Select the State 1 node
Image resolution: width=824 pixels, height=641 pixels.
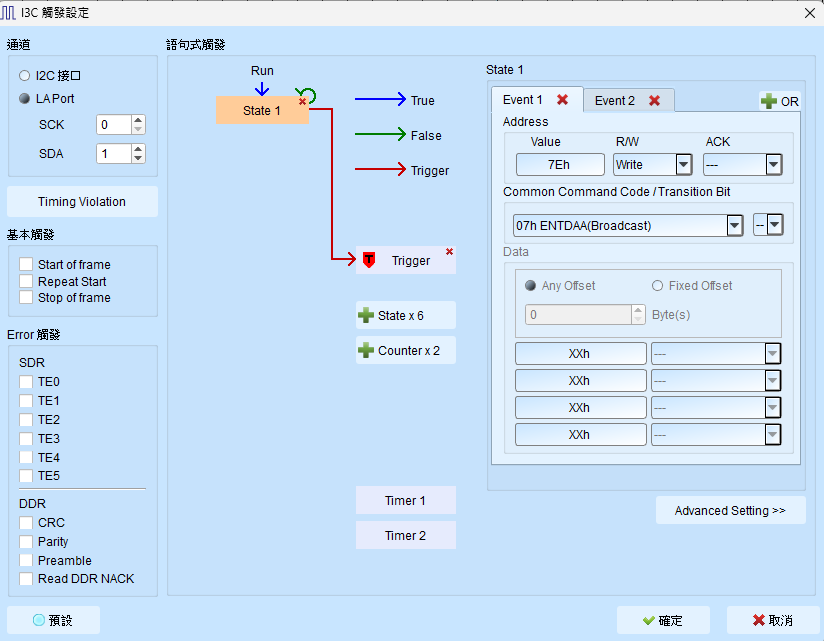tap(262, 110)
